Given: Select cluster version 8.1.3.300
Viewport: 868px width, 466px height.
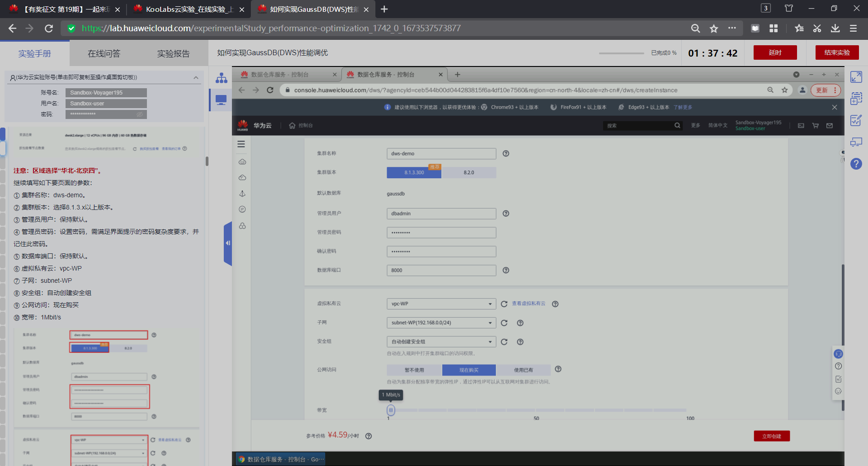Looking at the screenshot, I should coord(414,172).
